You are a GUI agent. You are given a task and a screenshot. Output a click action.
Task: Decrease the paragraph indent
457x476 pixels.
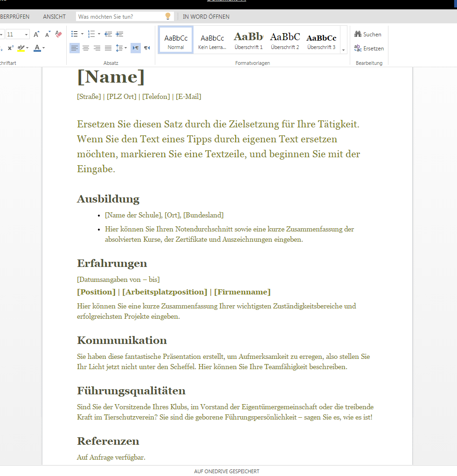pos(108,34)
